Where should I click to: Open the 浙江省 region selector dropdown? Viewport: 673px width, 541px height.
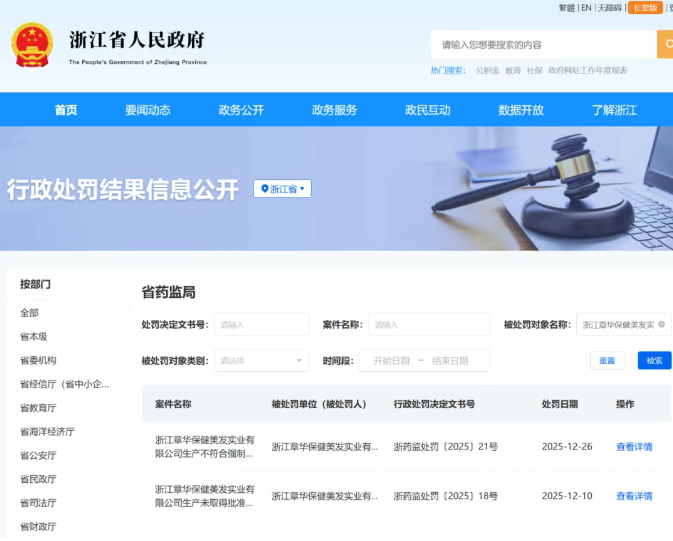282,189
